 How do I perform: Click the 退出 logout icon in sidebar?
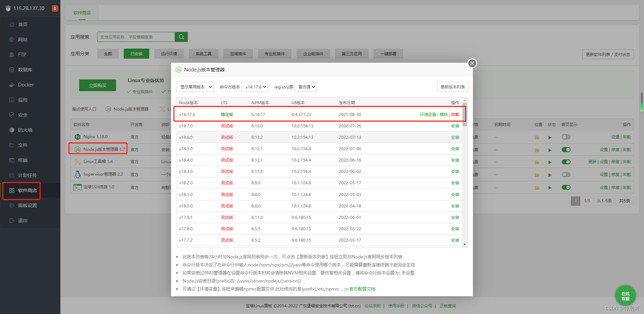click(12, 221)
